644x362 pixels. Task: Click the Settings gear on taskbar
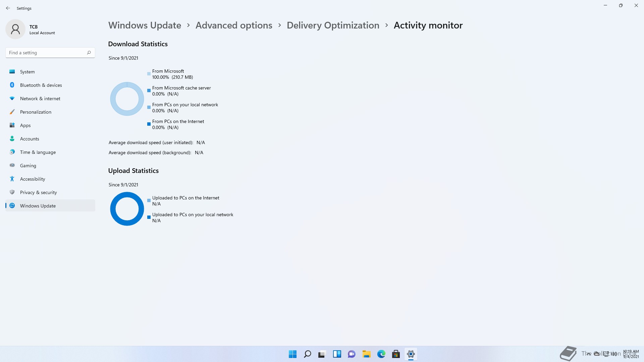(x=411, y=354)
